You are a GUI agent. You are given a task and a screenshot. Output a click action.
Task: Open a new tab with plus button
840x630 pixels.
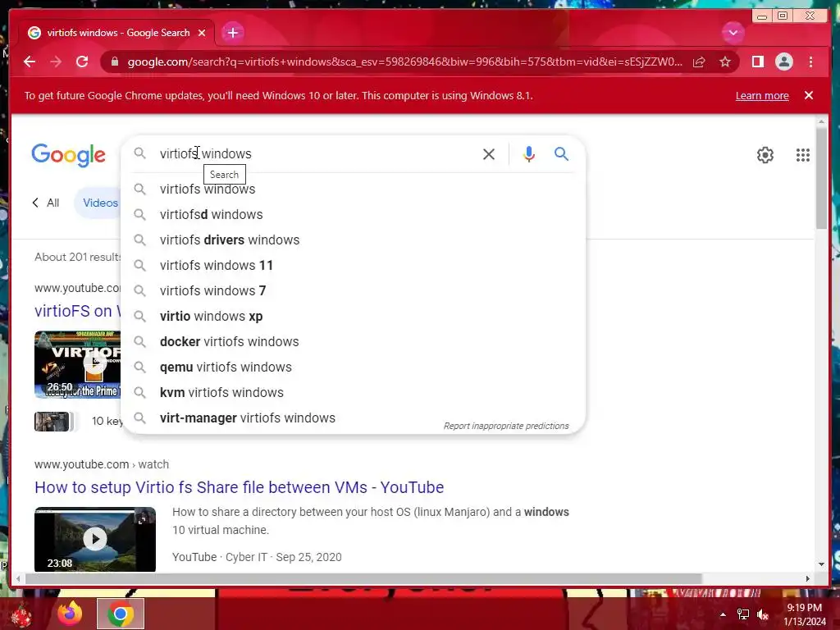(x=232, y=33)
